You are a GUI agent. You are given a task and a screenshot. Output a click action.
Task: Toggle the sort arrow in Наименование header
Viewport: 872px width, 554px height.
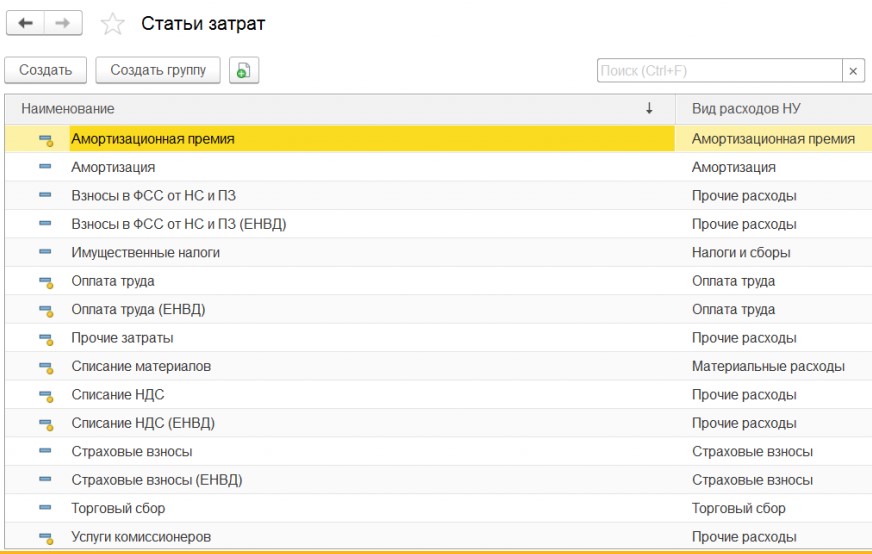point(649,108)
